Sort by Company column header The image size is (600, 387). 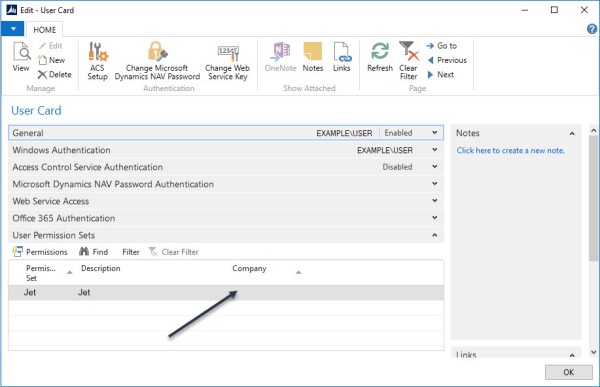click(x=249, y=268)
